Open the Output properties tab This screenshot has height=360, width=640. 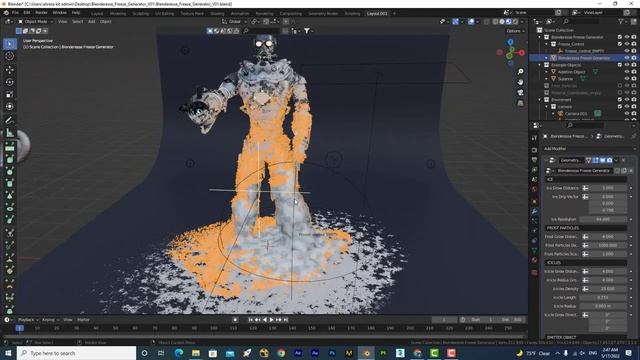point(534,160)
